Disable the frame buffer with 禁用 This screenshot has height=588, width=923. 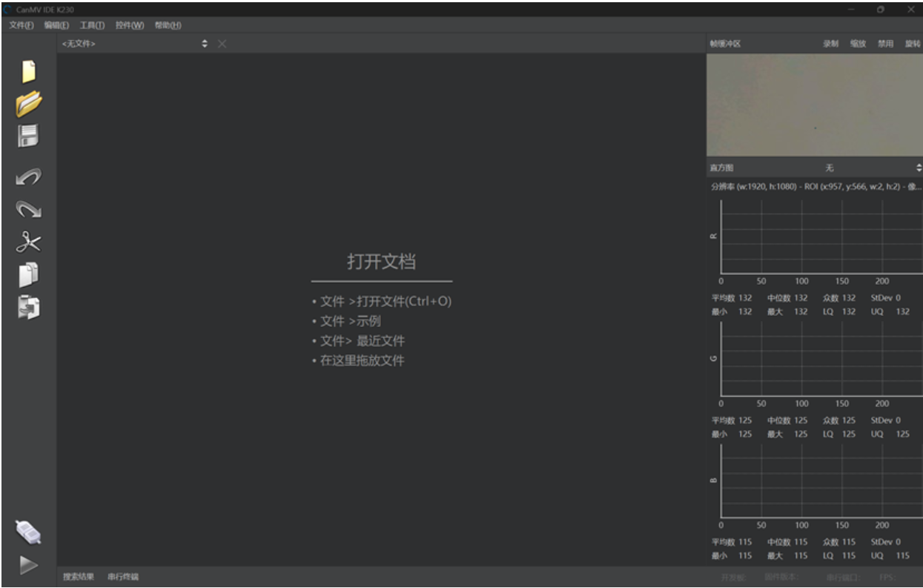pyautogui.click(x=885, y=44)
